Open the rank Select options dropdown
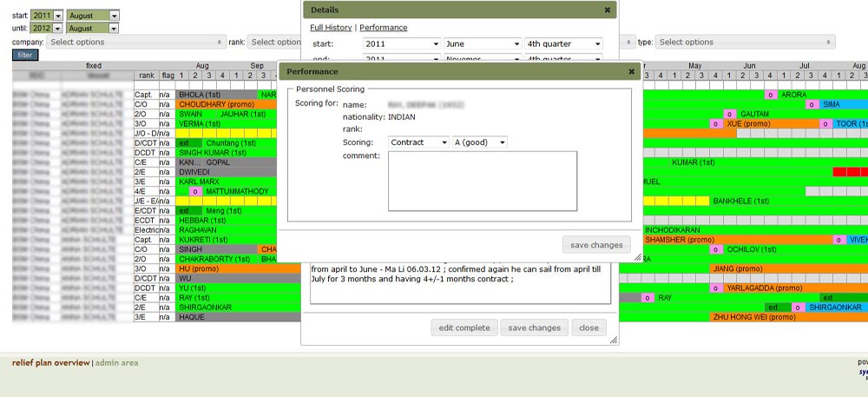868x397 pixels. coord(274,42)
